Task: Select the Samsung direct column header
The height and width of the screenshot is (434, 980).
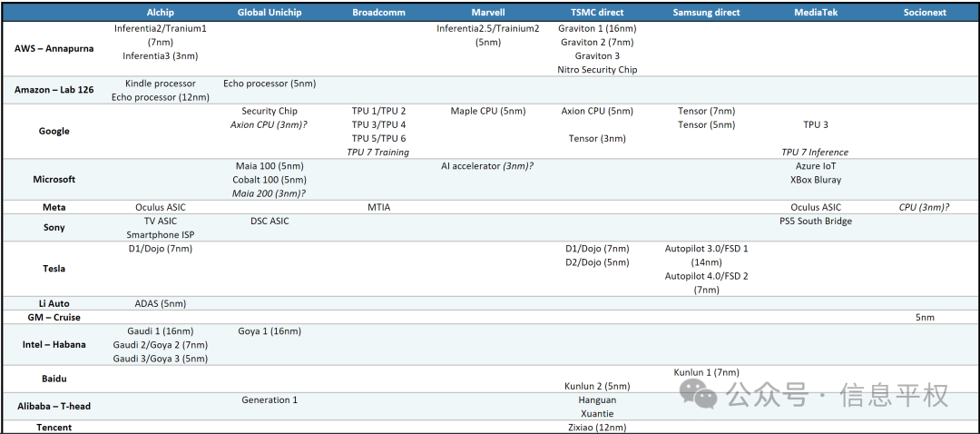Action: tap(706, 13)
